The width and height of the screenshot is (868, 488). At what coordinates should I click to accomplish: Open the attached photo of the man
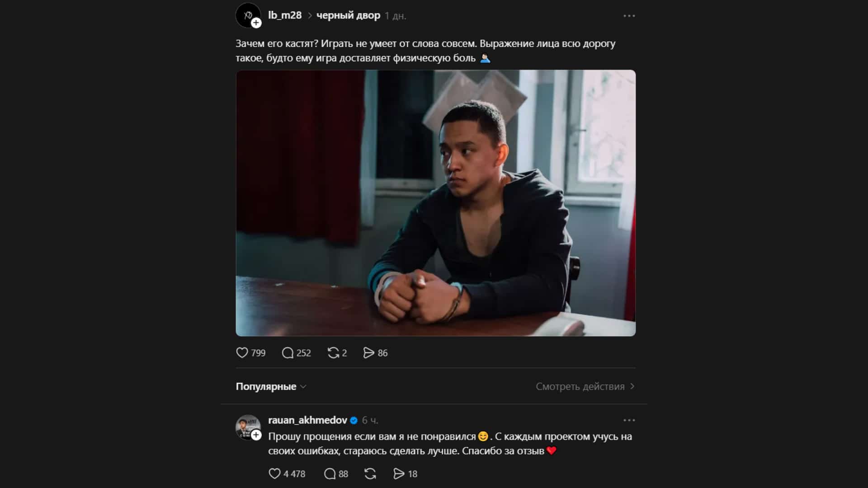435,203
